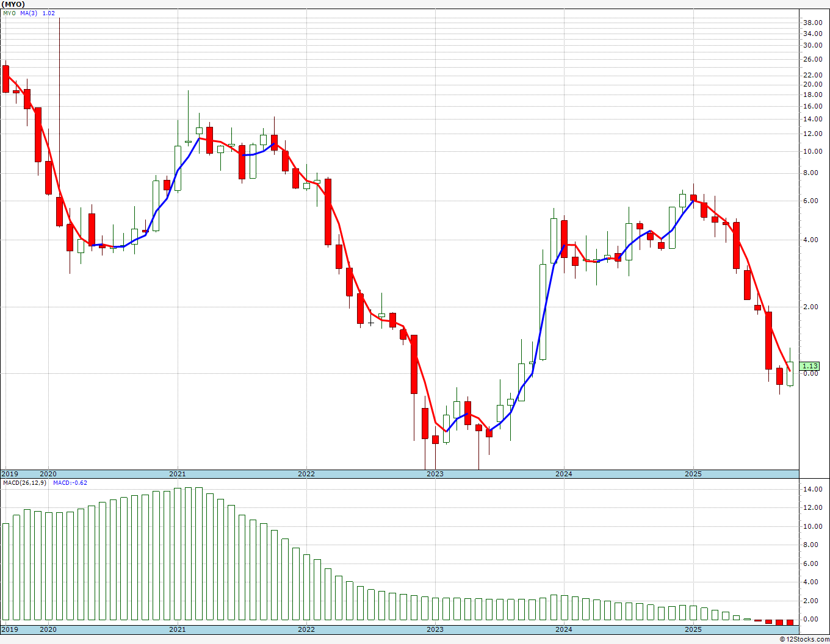Click the green MYO series legend label
830x644 pixels.
pos(9,13)
